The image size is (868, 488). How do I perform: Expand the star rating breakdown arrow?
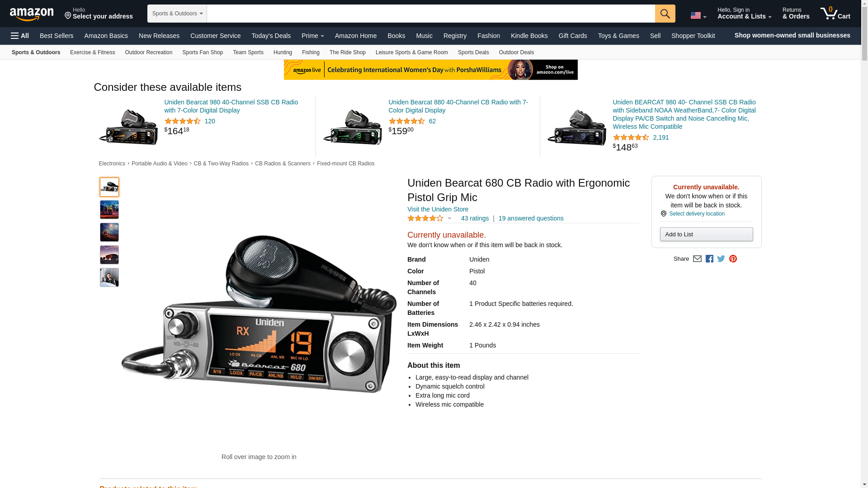click(x=449, y=219)
